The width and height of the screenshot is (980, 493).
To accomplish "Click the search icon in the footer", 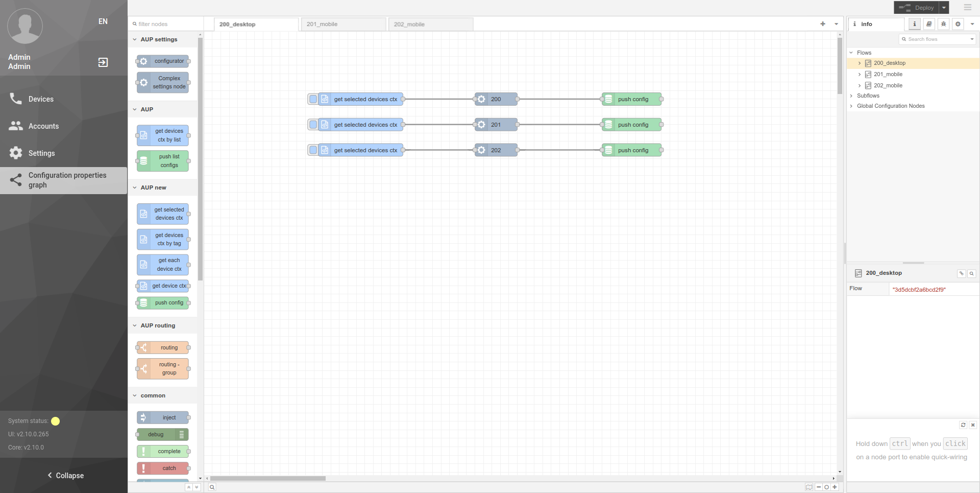I will tap(212, 487).
